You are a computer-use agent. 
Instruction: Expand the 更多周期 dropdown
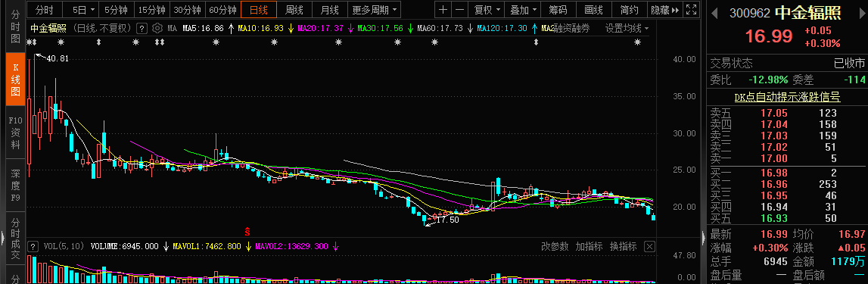tap(375, 10)
